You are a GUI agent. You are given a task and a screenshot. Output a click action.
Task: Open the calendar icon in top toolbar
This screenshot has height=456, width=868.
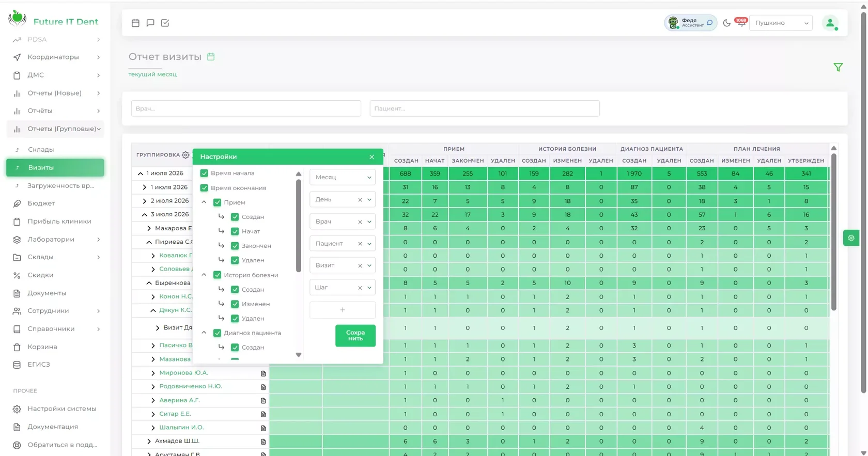pyautogui.click(x=135, y=23)
